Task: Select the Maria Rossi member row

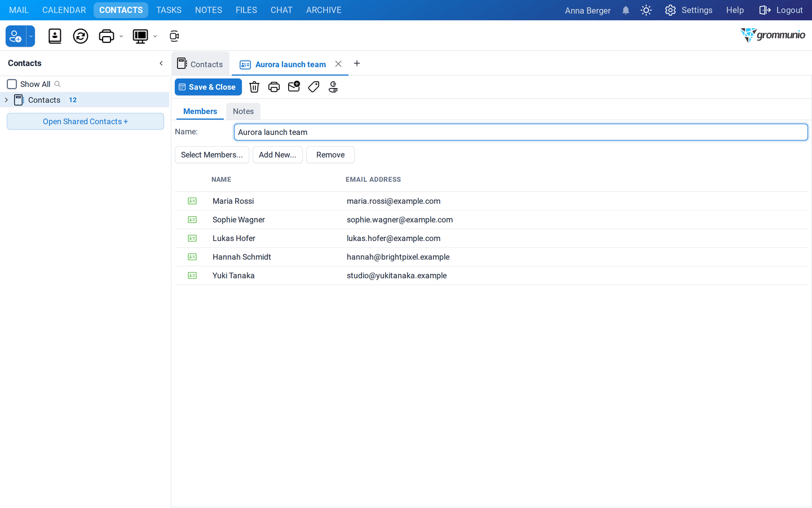Action: (491, 201)
